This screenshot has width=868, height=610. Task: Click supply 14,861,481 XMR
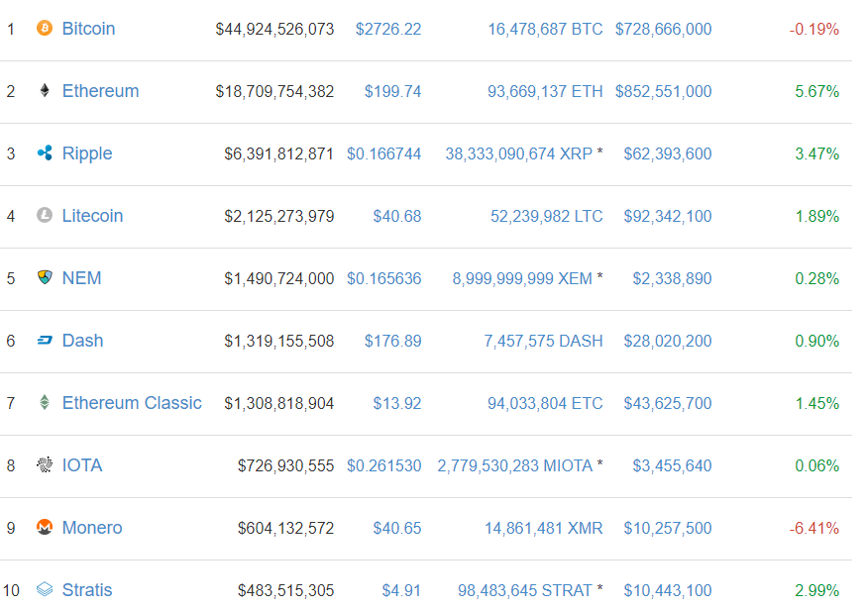point(544,529)
